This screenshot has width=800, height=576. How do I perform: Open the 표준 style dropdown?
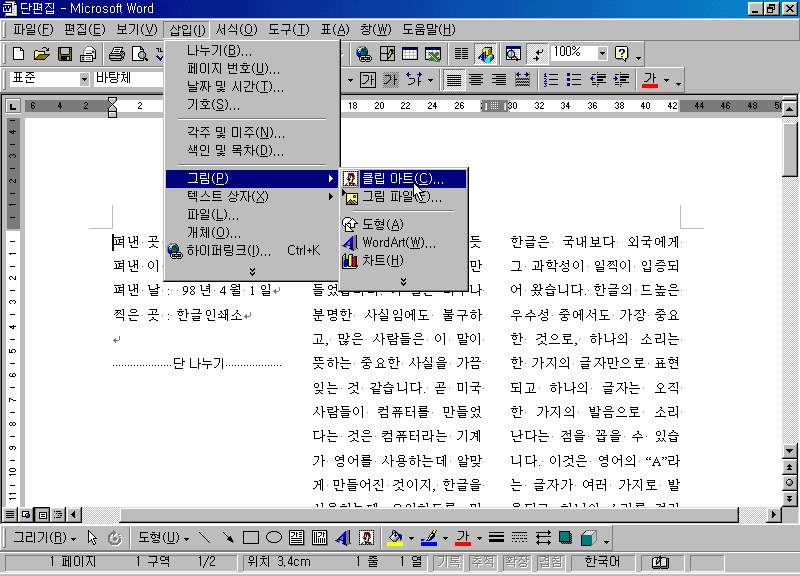click(84, 79)
